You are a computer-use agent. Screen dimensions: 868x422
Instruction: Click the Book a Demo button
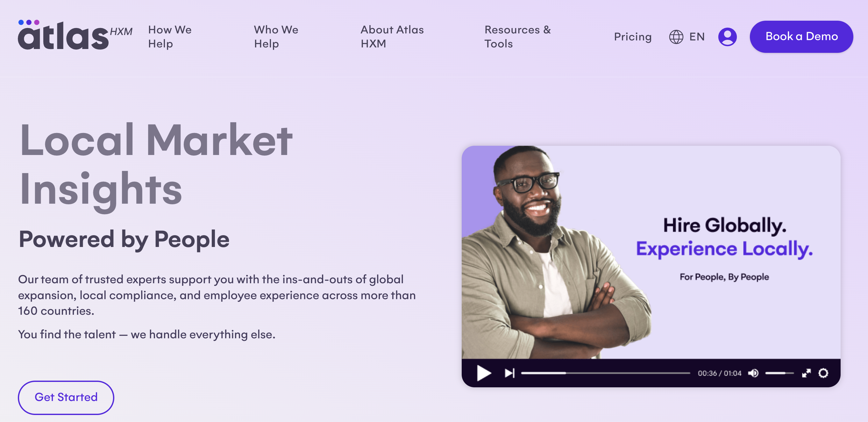(x=801, y=36)
